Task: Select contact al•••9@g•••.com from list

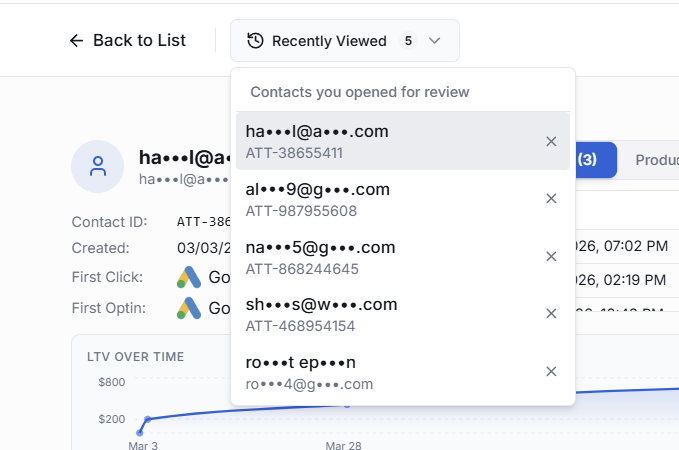Action: click(403, 199)
